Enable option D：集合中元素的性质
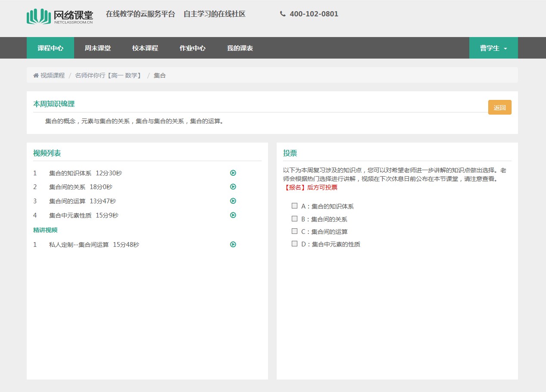The height and width of the screenshot is (392, 546). pyautogui.click(x=295, y=244)
